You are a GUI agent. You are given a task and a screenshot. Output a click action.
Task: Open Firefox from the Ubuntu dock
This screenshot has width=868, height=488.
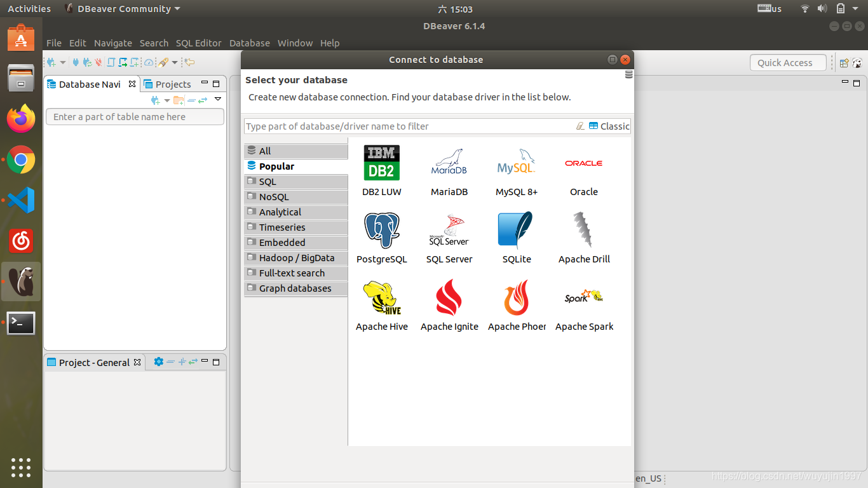pos(21,118)
